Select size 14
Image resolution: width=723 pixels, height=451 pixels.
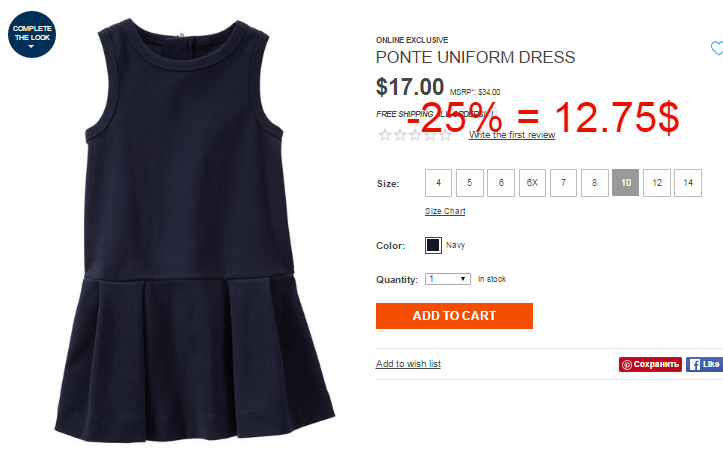(x=688, y=183)
